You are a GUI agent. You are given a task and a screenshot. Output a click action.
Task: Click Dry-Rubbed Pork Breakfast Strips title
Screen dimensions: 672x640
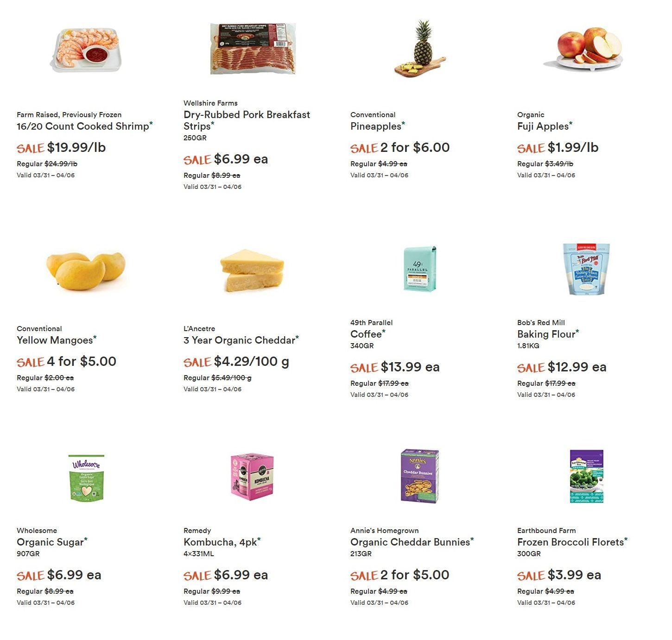pos(247,120)
